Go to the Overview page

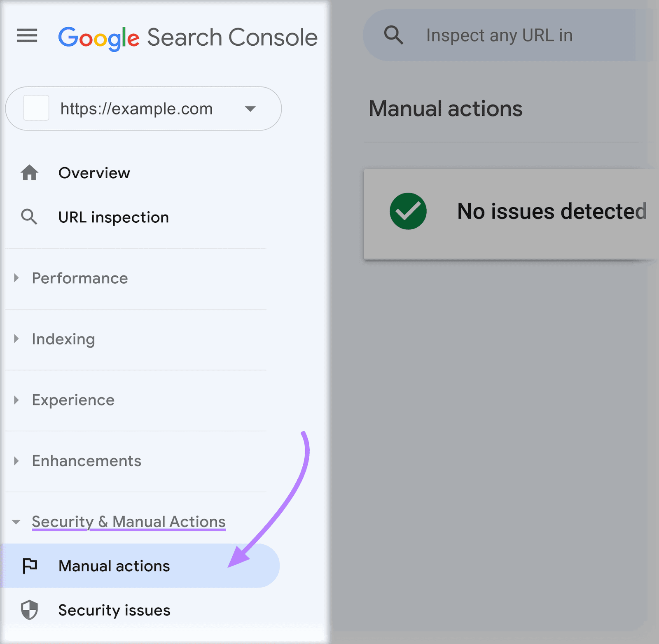tap(94, 173)
